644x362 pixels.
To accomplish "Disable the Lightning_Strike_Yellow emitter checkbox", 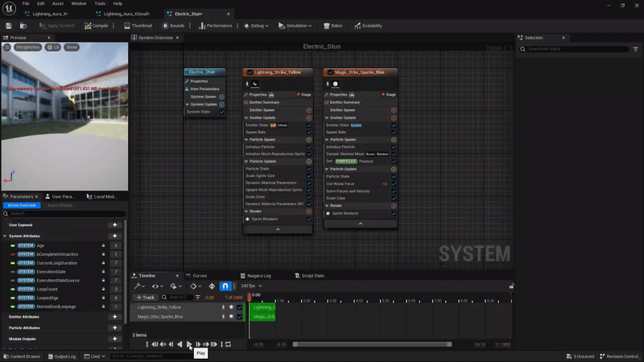I will (250, 72).
